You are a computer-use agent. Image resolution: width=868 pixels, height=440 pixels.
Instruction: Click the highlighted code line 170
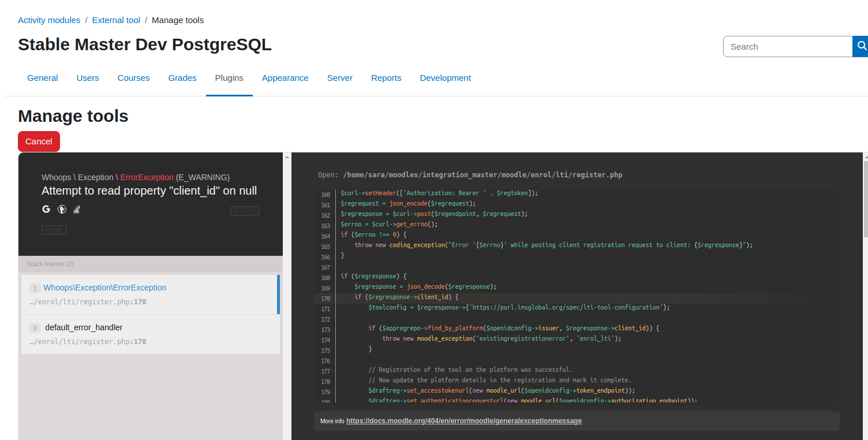(x=576, y=298)
